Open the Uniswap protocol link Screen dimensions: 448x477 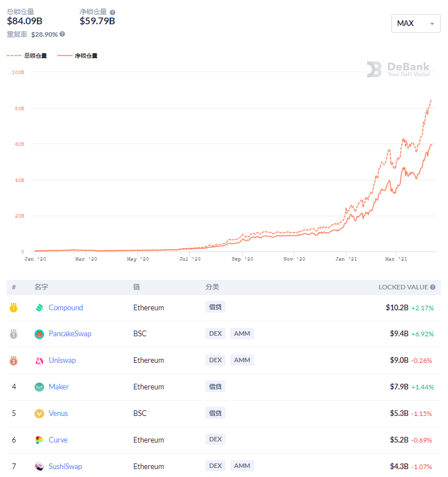tap(62, 360)
